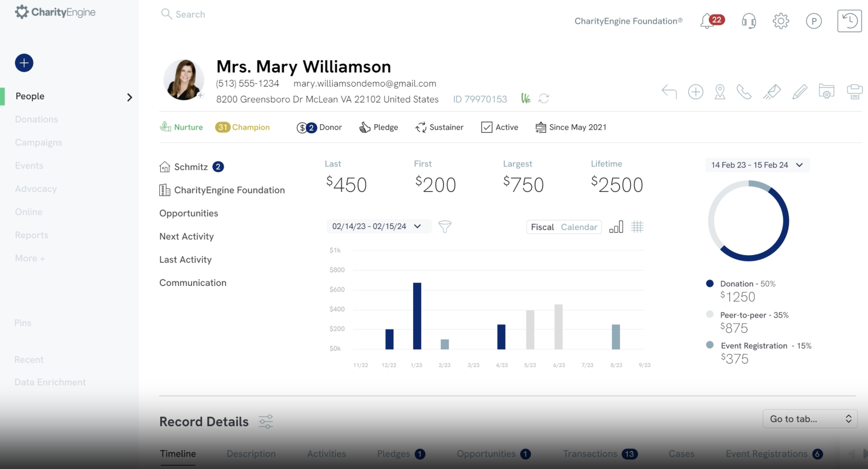Click the blue plus create button

(24, 63)
